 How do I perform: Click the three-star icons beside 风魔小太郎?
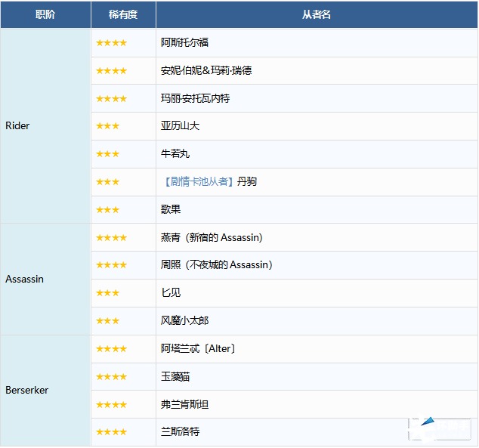[107, 321]
